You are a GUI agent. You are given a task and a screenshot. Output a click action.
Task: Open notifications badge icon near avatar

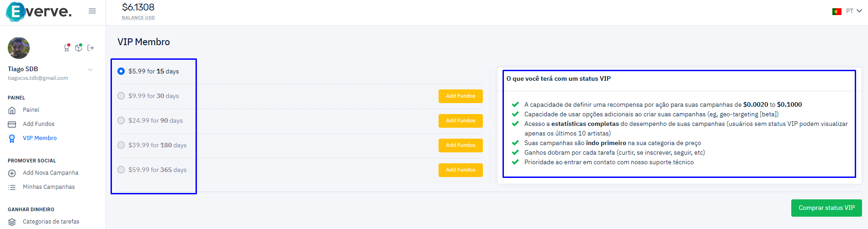(x=67, y=47)
